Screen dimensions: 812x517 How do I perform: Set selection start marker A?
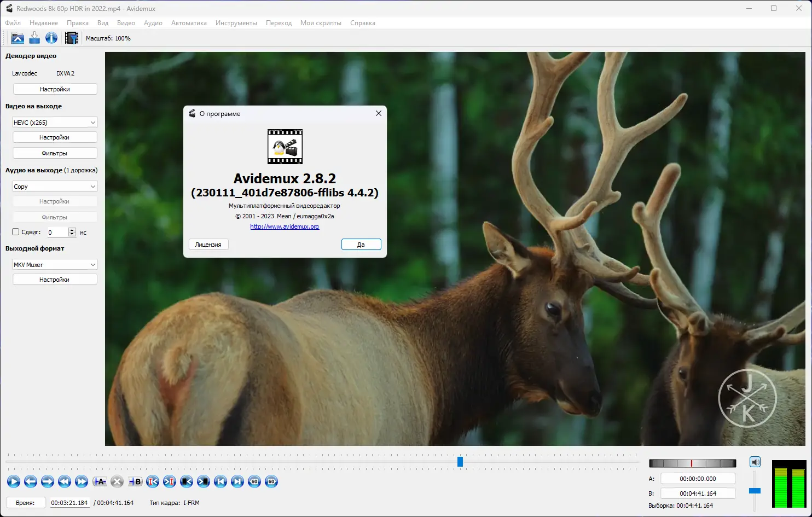(100, 481)
